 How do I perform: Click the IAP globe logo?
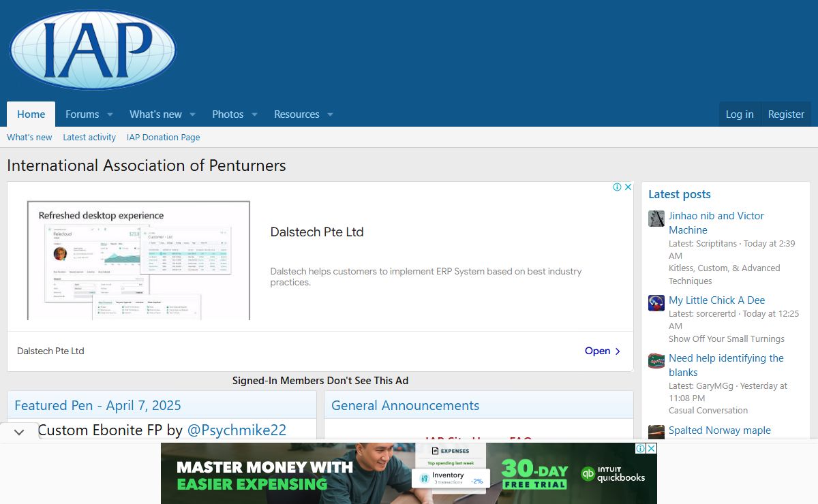pos(93,49)
